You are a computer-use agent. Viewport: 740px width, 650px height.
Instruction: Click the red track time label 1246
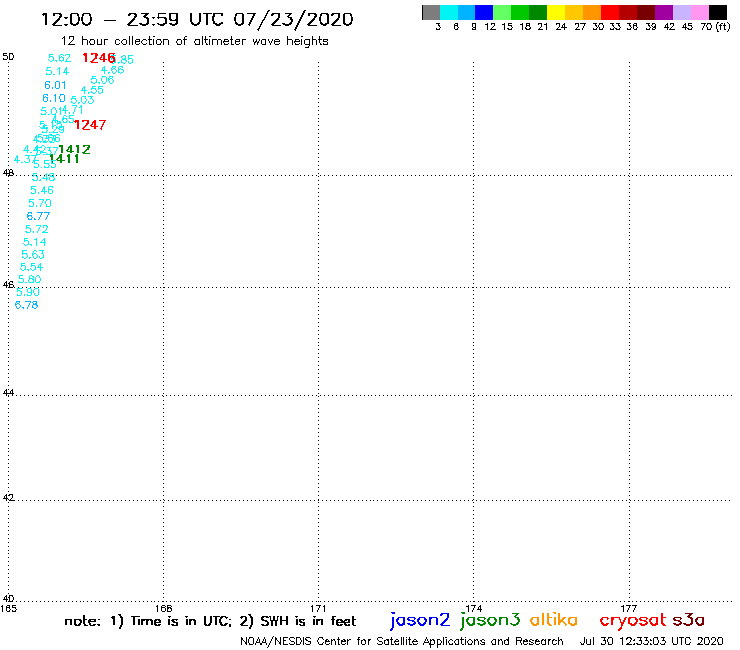[99, 58]
